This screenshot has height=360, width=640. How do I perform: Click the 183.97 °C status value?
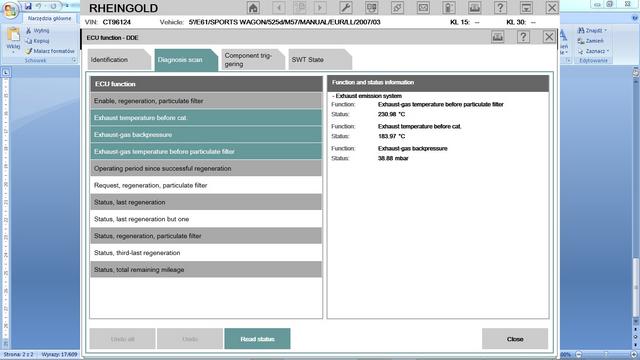[391, 136]
